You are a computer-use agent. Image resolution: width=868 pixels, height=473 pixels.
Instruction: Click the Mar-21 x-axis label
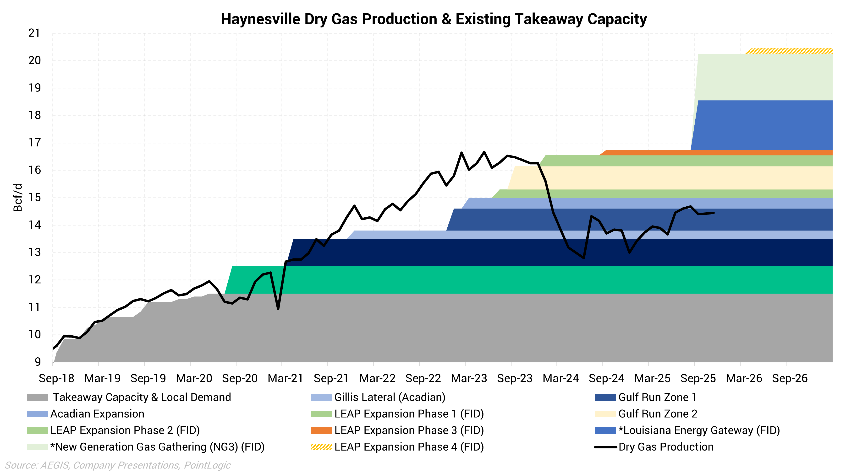point(286,378)
